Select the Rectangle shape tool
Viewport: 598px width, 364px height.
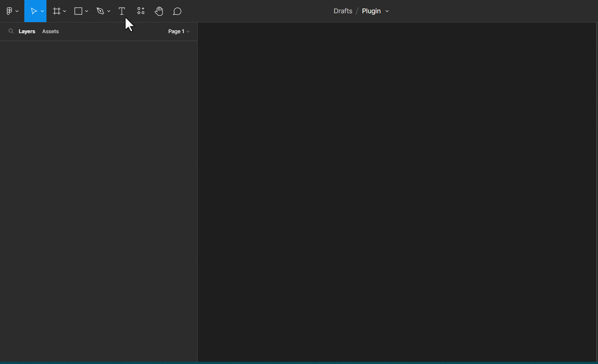[x=78, y=11]
